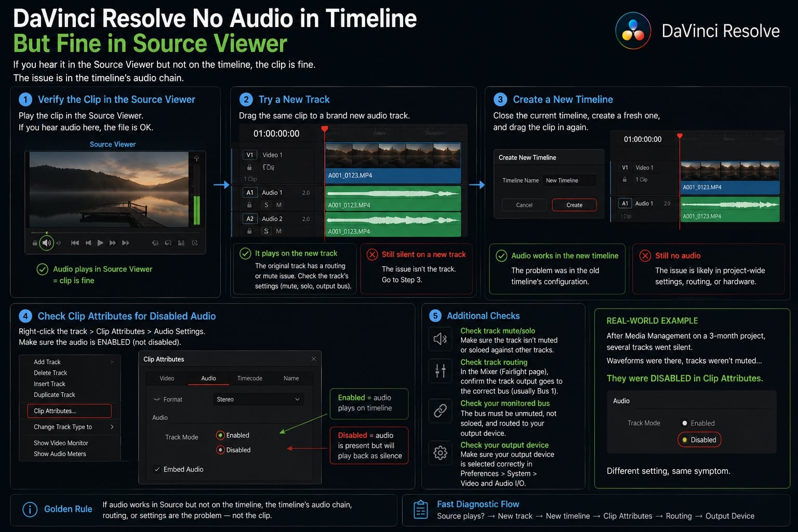Open Clip Attributes... from the context menu

[x=69, y=411]
